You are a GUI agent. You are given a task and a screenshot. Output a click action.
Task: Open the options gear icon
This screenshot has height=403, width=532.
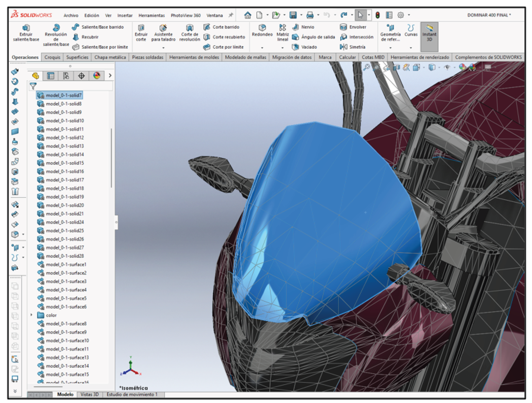[400, 15]
